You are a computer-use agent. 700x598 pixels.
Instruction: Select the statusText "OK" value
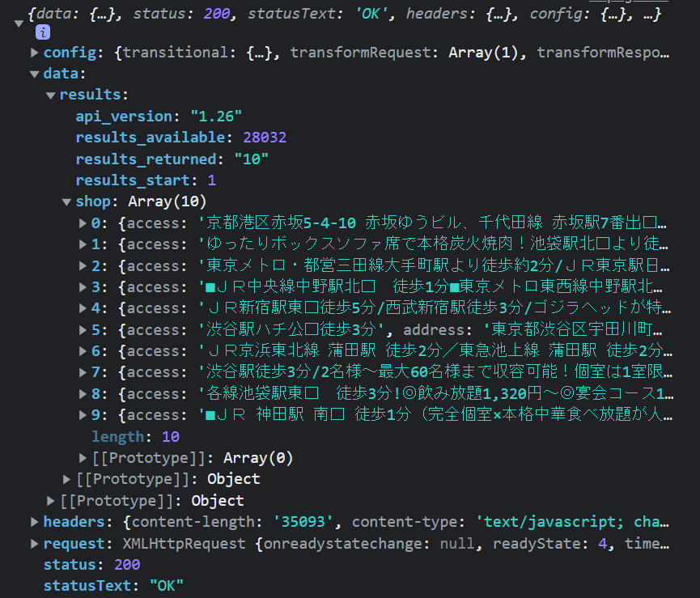point(166,585)
